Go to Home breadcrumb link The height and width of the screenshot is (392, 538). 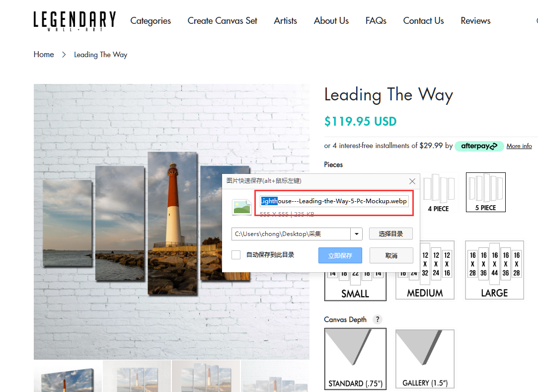(44, 55)
